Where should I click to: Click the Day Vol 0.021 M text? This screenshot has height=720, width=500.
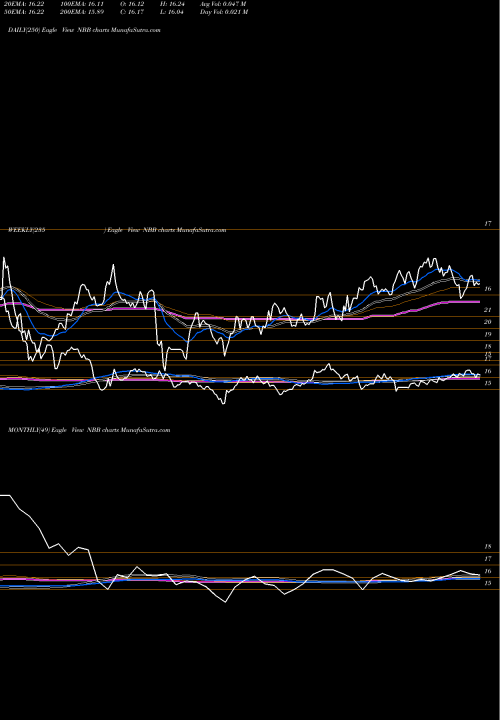pyautogui.click(x=224, y=12)
